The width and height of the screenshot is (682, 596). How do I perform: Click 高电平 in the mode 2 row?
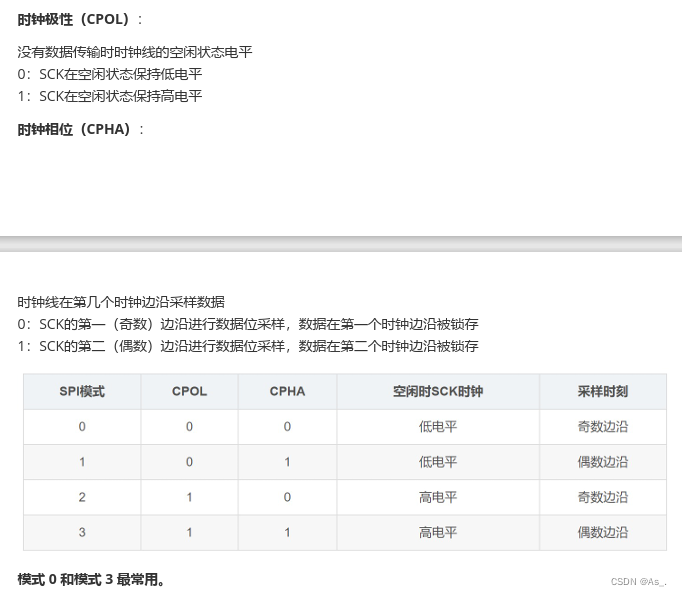coord(438,497)
